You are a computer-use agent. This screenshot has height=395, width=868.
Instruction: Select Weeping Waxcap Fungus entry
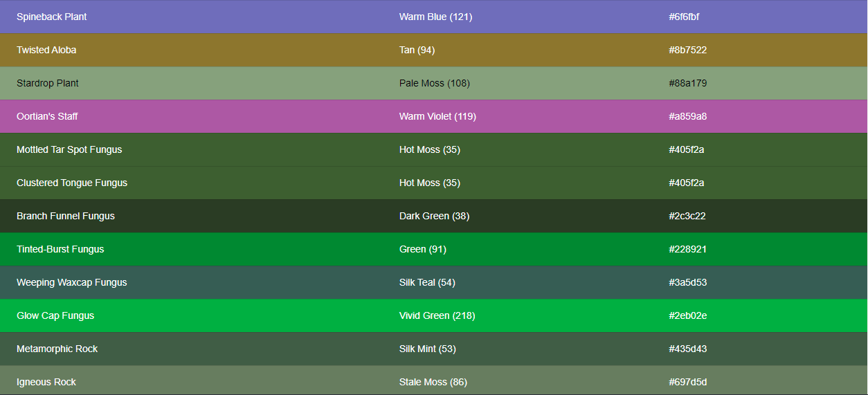[x=72, y=282]
